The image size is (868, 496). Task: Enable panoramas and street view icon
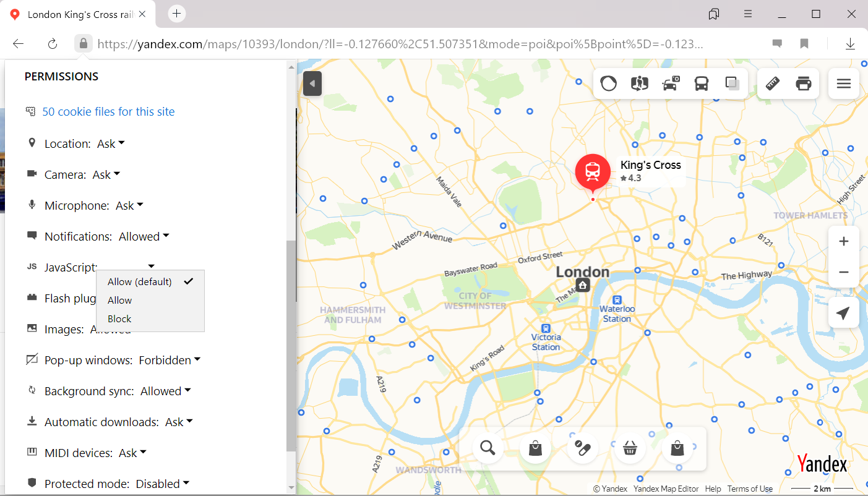click(639, 83)
